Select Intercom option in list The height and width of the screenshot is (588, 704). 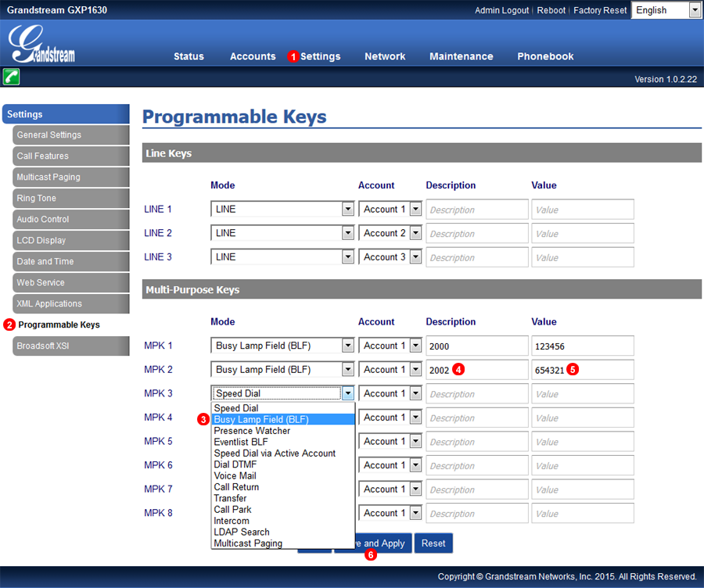[283, 521]
